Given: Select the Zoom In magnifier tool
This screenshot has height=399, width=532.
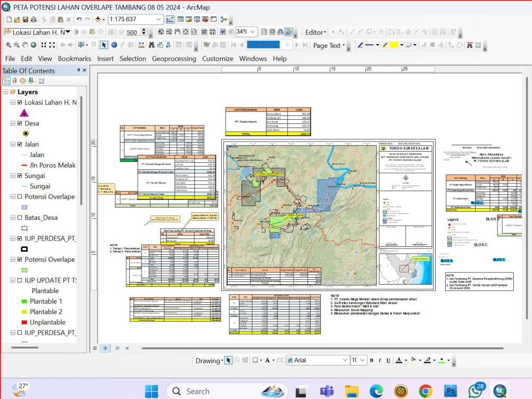Looking at the screenshot, I should coord(8,45).
